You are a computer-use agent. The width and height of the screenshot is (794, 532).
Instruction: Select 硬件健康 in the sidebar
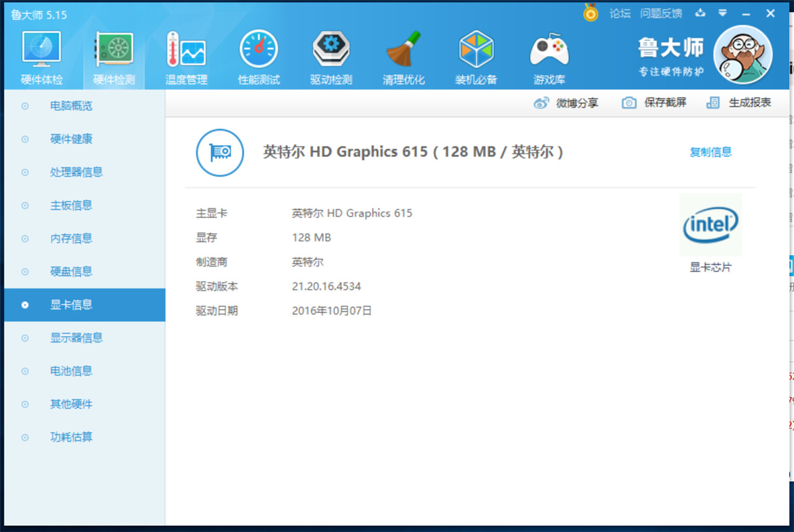pos(85,139)
